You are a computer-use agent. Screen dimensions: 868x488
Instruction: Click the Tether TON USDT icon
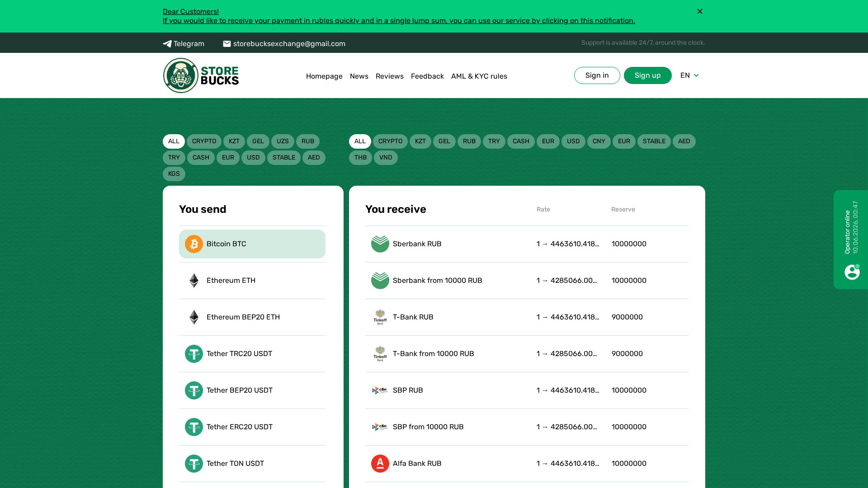click(193, 464)
